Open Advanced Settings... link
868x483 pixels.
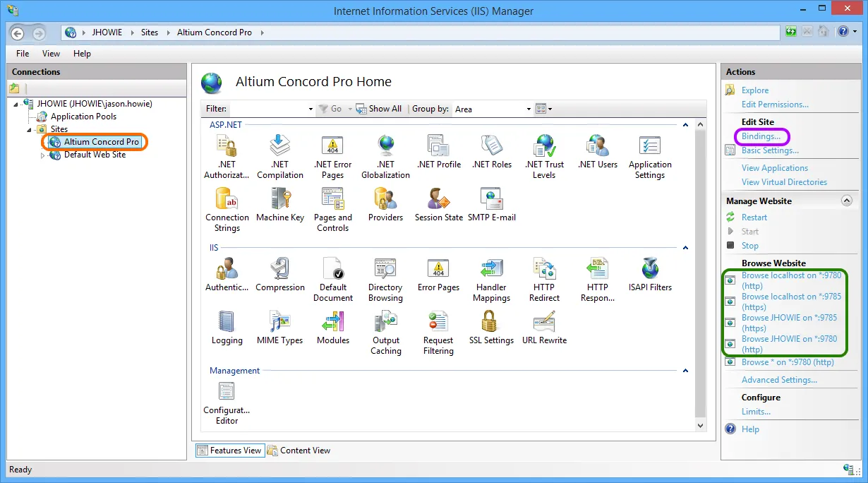tap(779, 380)
